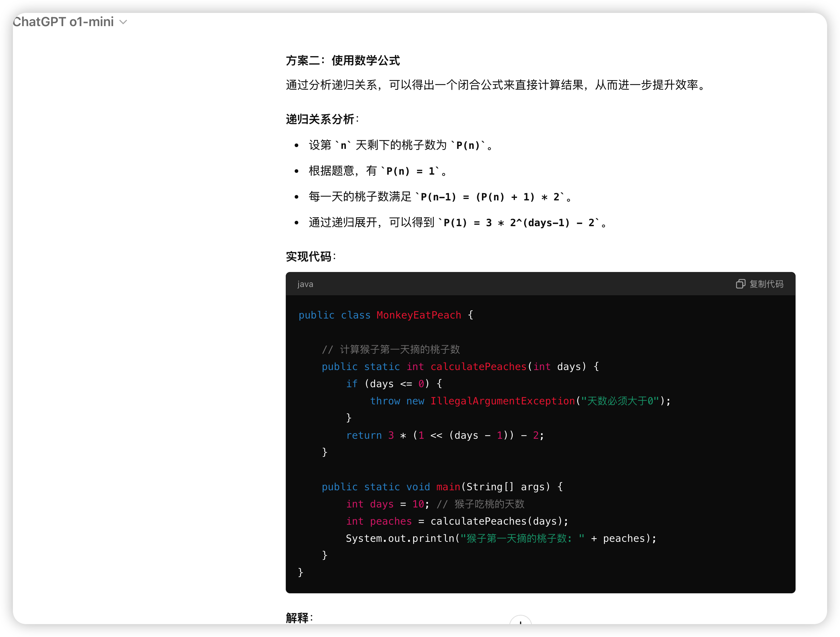Viewport: 840px width, 637px height.
Task: Click the chevron next to o1-mini
Action: (x=123, y=23)
